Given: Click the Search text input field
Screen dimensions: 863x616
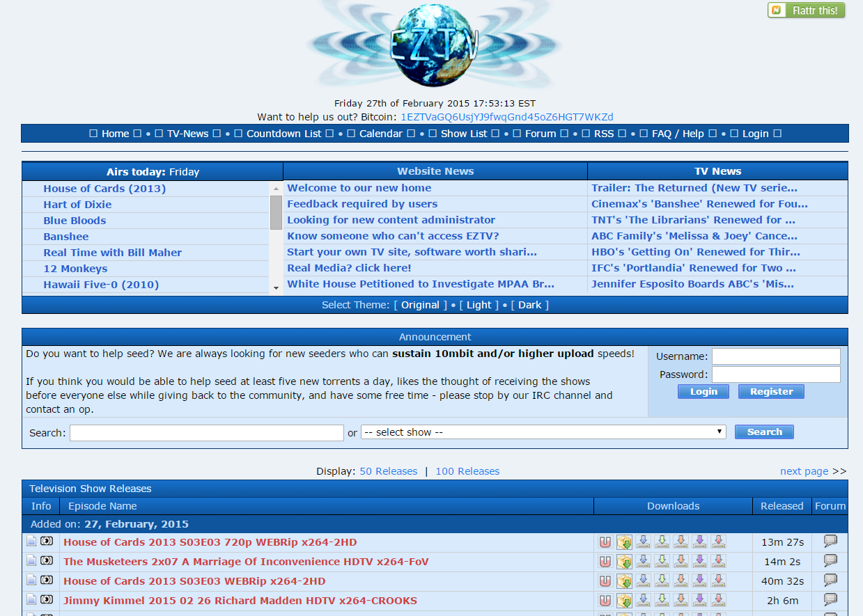Looking at the screenshot, I should (207, 433).
